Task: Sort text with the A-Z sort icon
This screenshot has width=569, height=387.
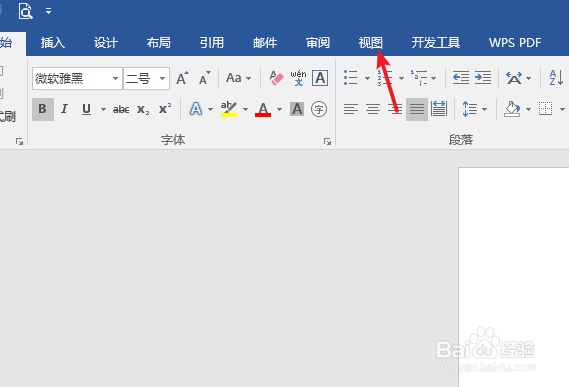Action: (x=556, y=78)
